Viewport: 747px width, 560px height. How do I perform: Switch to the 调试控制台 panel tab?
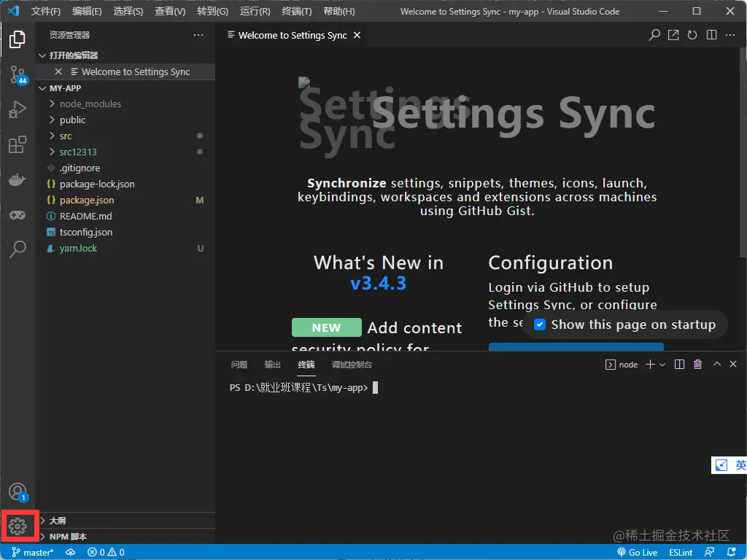click(x=352, y=365)
